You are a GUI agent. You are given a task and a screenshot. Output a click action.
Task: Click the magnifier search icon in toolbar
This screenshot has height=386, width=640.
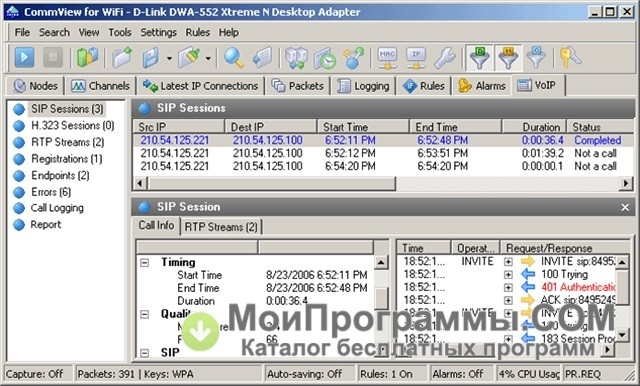234,58
